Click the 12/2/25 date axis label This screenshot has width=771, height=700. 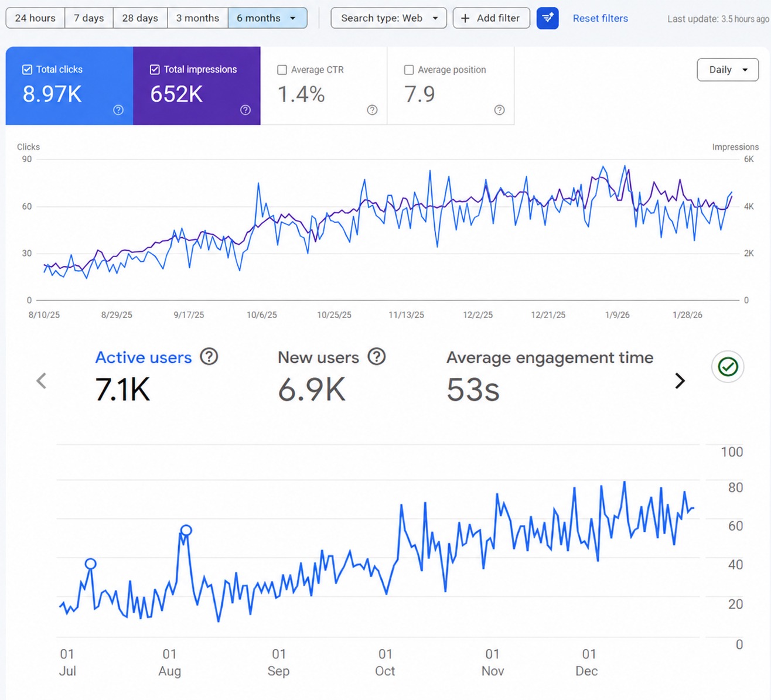pos(477,315)
